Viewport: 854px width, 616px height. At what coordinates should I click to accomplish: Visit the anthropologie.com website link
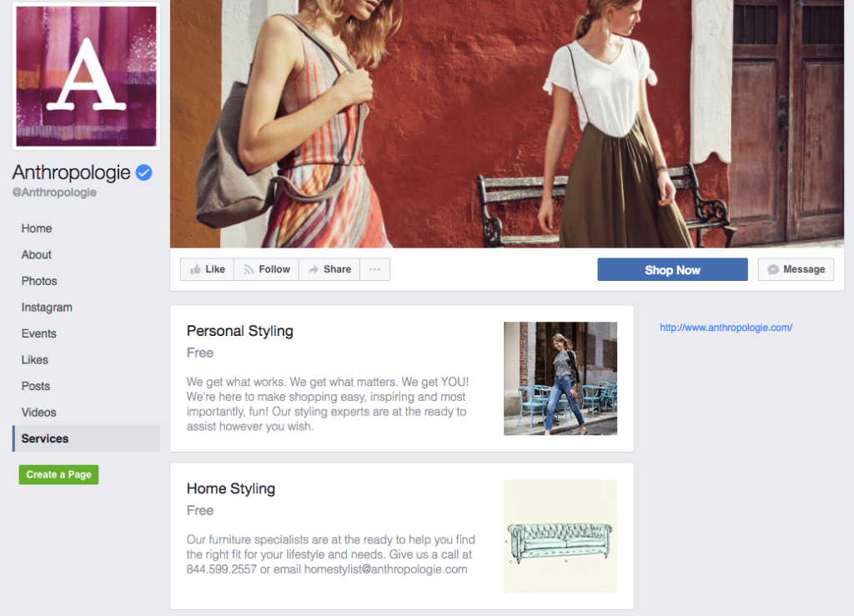click(x=726, y=328)
